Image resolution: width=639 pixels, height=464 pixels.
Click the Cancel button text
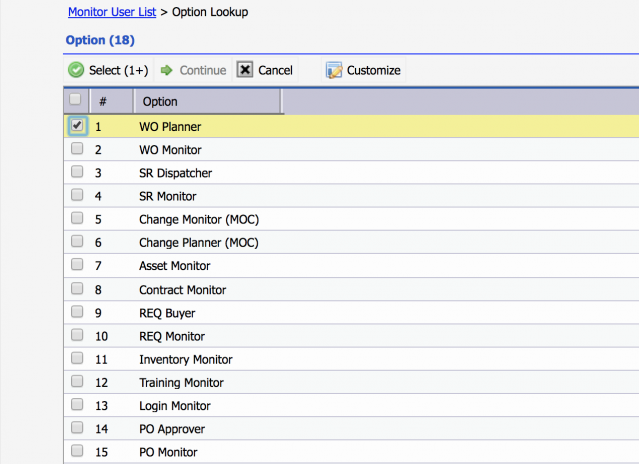(275, 70)
